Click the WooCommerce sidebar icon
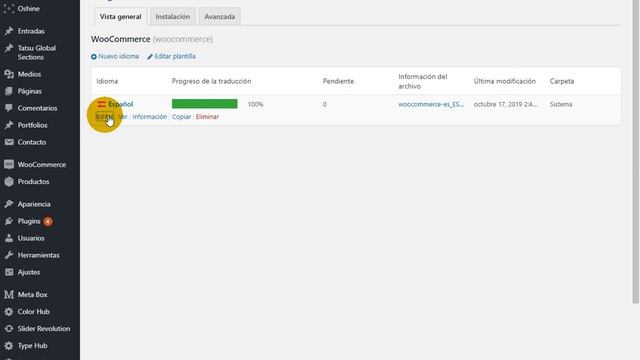This screenshot has height=360, width=640. click(9, 164)
